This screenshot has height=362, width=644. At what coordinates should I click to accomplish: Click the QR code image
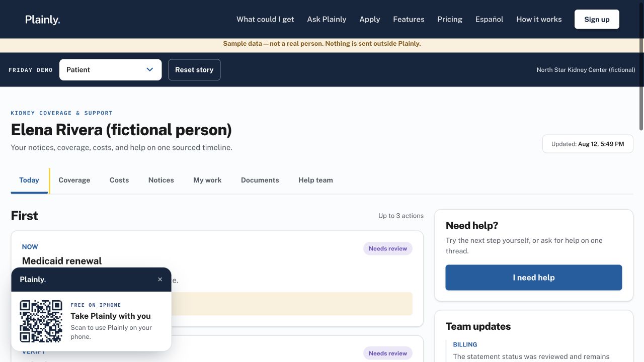tap(41, 321)
